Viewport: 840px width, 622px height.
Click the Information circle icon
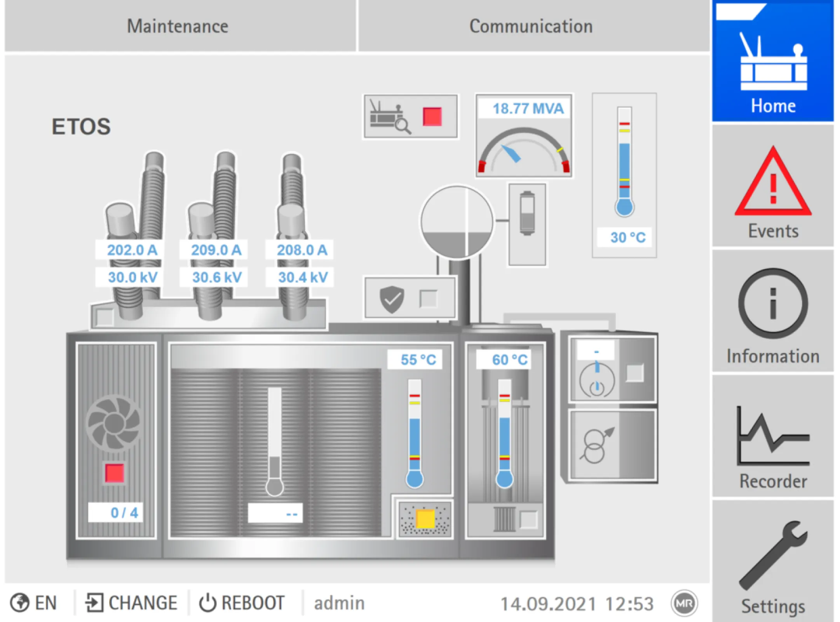click(x=772, y=304)
